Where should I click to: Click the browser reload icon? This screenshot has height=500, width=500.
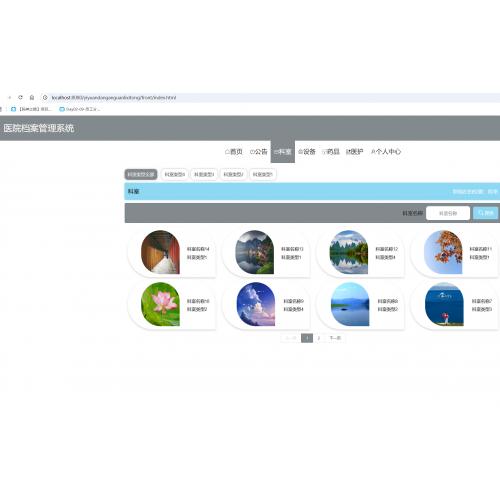point(20,97)
